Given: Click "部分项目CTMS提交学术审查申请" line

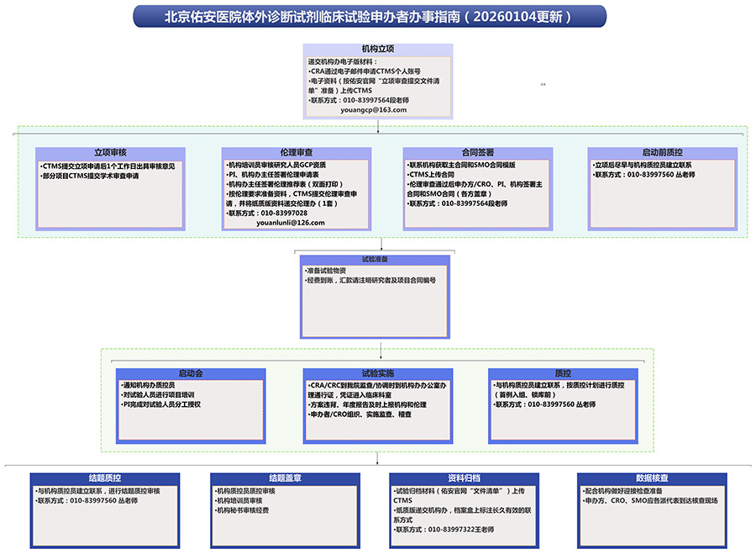Looking at the screenshot, I should (x=89, y=177).
